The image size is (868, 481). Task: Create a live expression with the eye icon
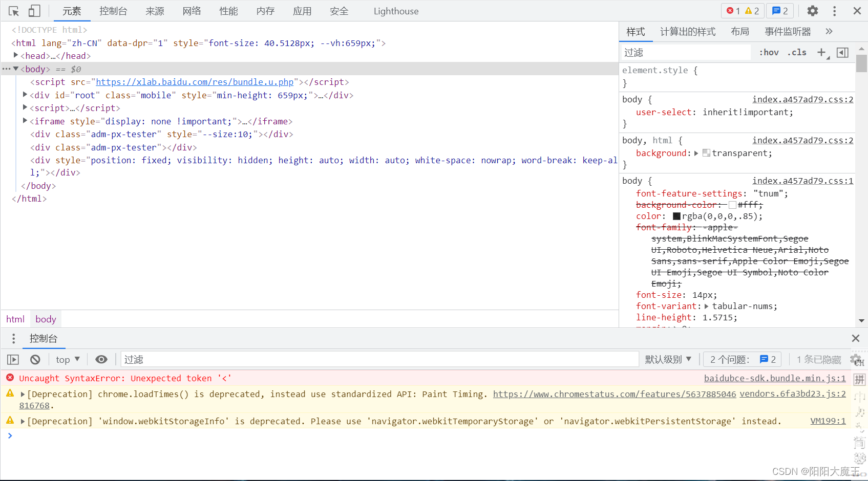[101, 360]
